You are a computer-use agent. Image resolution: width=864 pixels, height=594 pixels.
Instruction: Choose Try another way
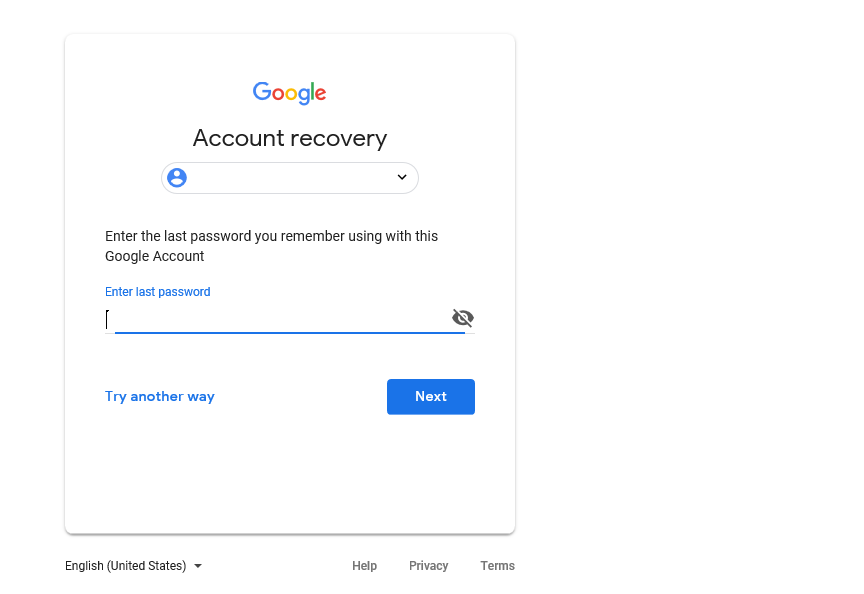(x=160, y=396)
